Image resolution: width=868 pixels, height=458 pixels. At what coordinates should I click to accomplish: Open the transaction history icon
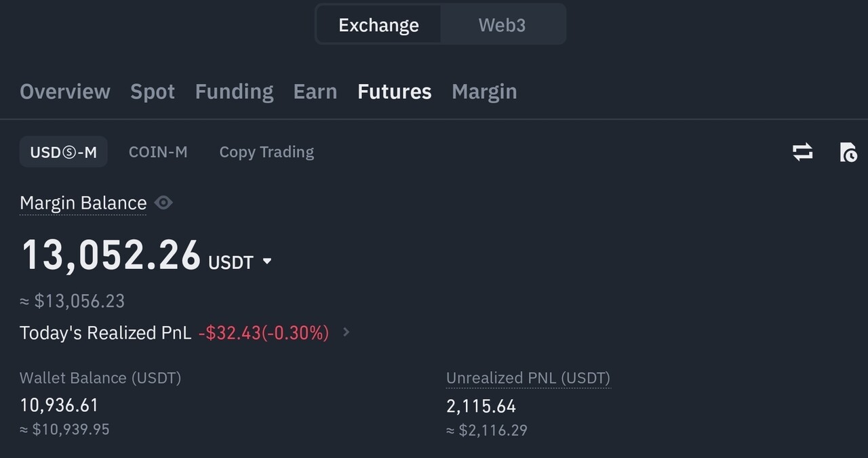[848, 152]
